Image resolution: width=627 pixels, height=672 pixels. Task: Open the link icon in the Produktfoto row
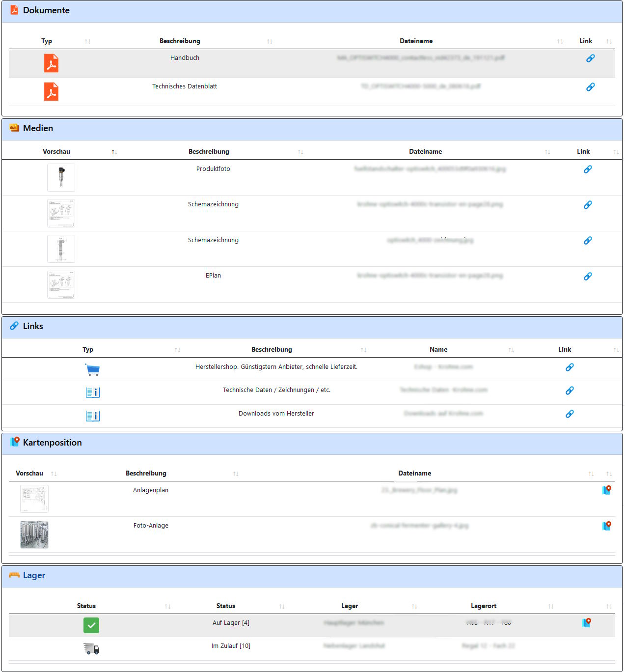click(588, 169)
